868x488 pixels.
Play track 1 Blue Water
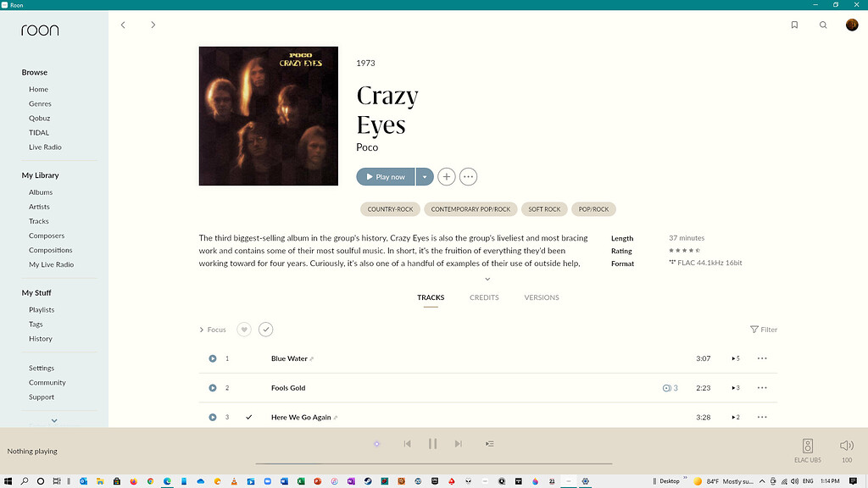(213, 358)
